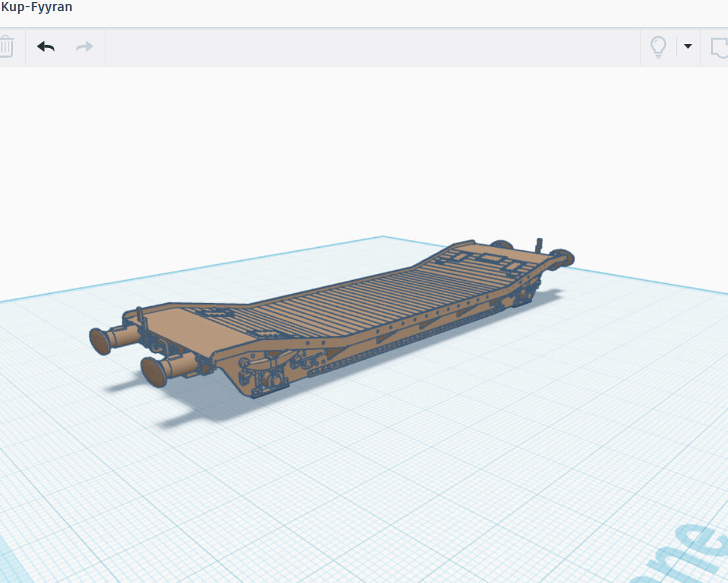Click the upper front round buffer
This screenshot has width=728, height=583.
point(102,339)
